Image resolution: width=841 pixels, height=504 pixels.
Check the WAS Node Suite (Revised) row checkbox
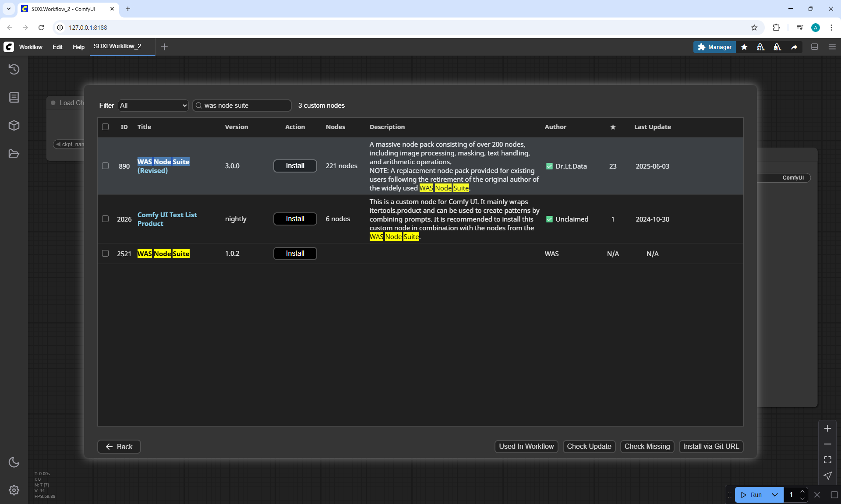pos(105,166)
